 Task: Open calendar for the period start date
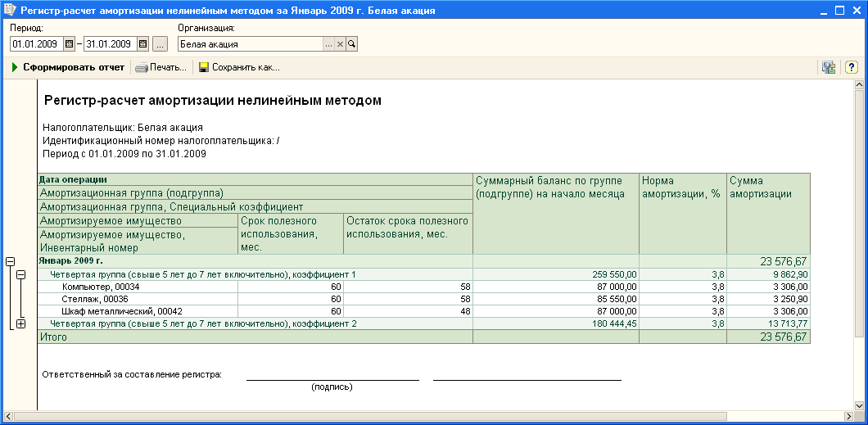[69, 44]
